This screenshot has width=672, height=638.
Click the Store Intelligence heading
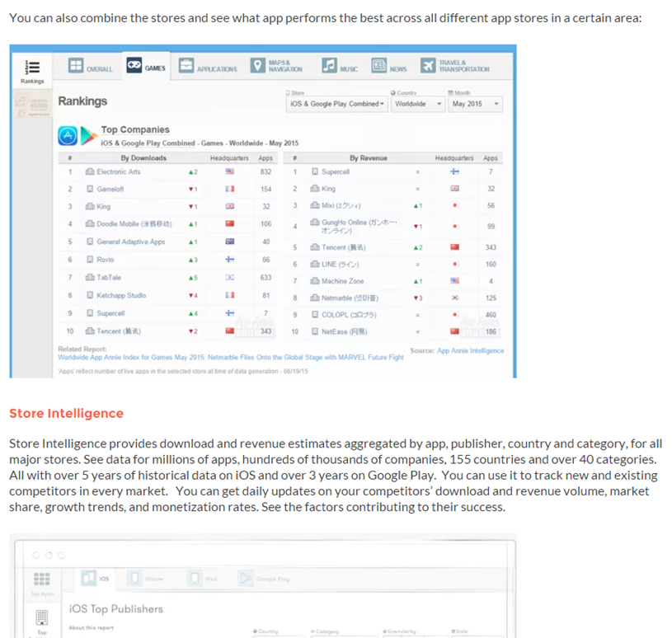66,413
